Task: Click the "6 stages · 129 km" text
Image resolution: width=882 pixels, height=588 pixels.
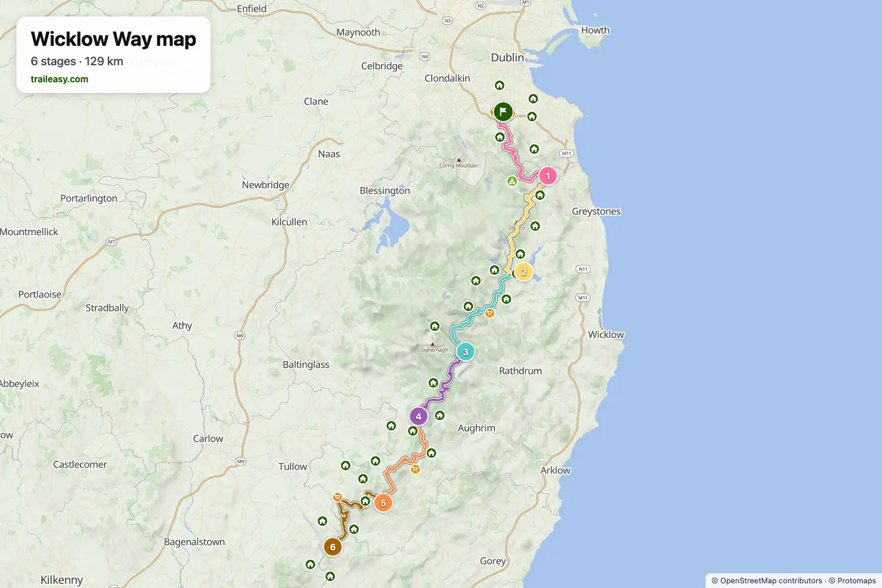Action: tap(77, 61)
